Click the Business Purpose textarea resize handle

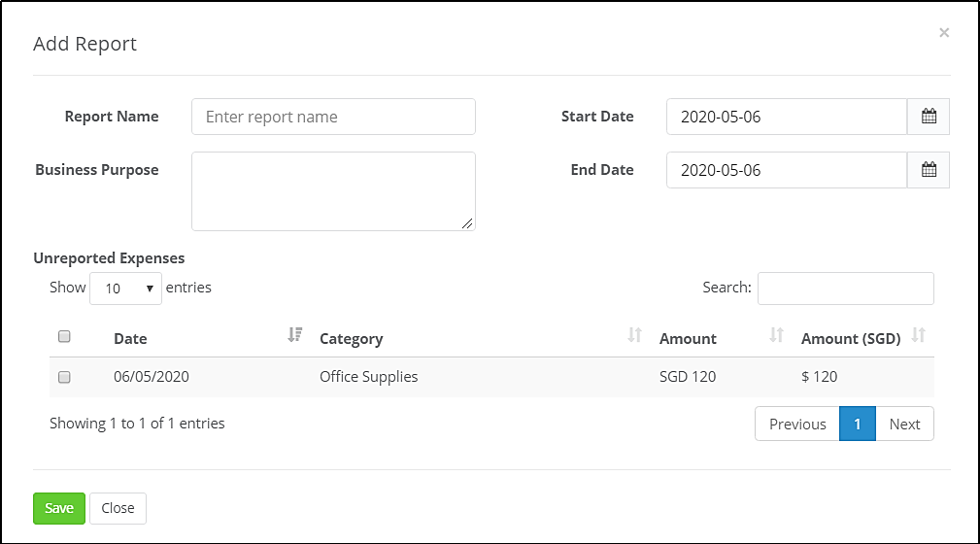(467, 223)
